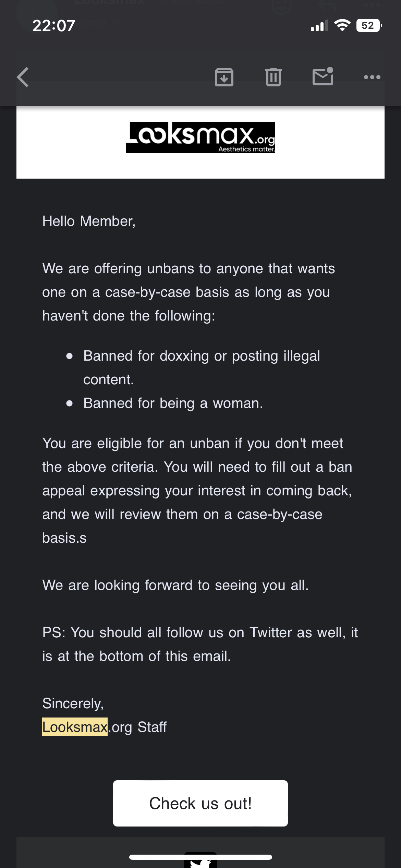Archive this email with the archive icon

tap(224, 77)
